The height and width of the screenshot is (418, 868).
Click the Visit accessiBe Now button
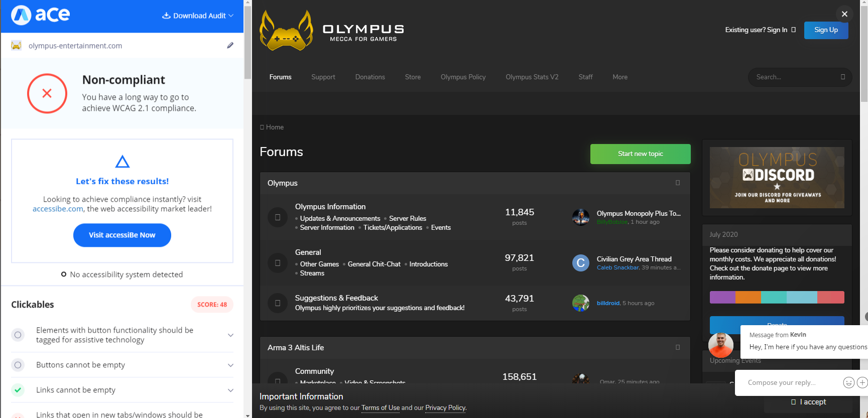tap(122, 235)
